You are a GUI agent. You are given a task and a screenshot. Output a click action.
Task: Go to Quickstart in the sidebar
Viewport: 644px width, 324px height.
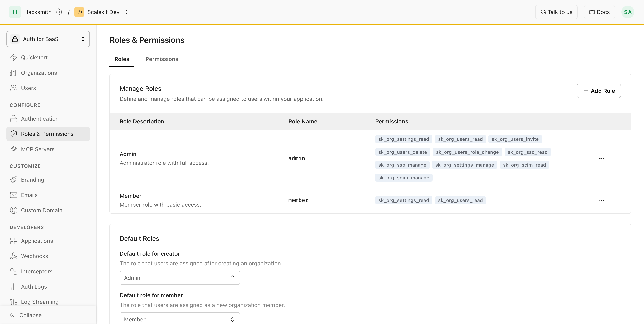(x=48, y=58)
